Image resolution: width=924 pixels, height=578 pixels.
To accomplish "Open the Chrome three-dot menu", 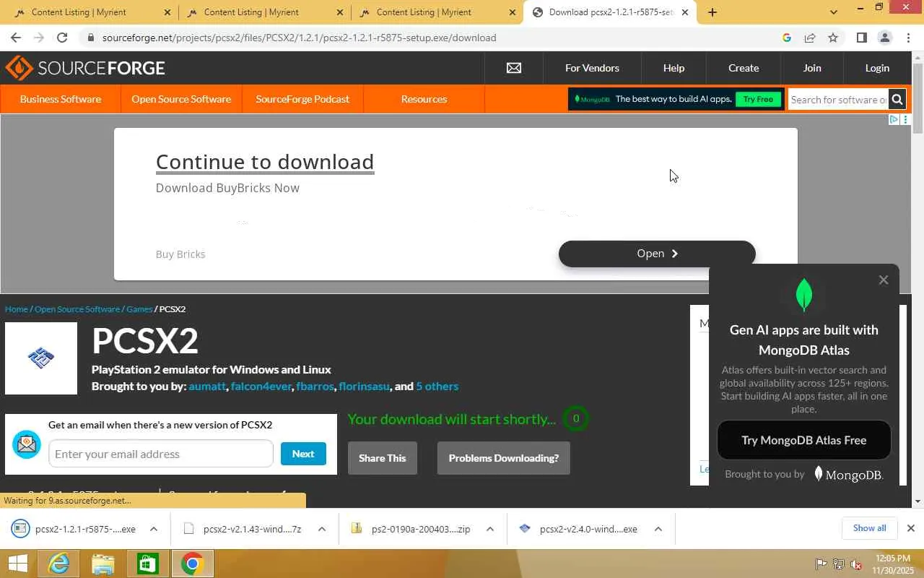I will 908,38.
